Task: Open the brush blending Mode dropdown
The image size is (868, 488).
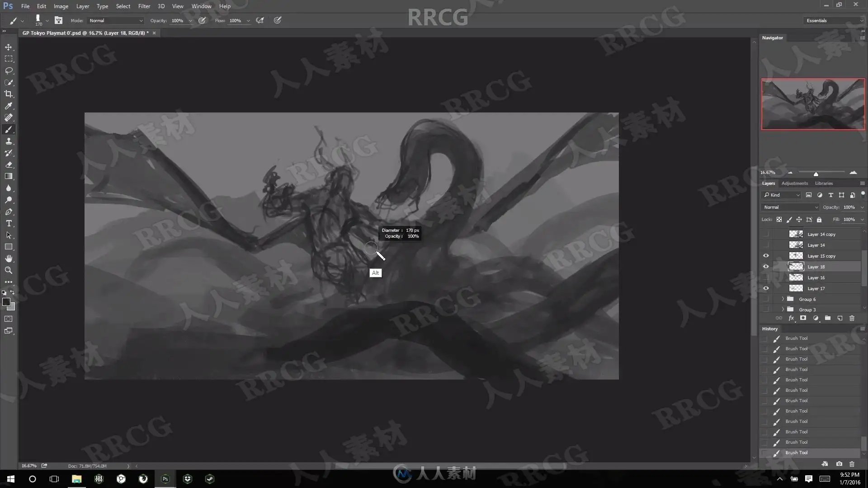Action: 116,21
